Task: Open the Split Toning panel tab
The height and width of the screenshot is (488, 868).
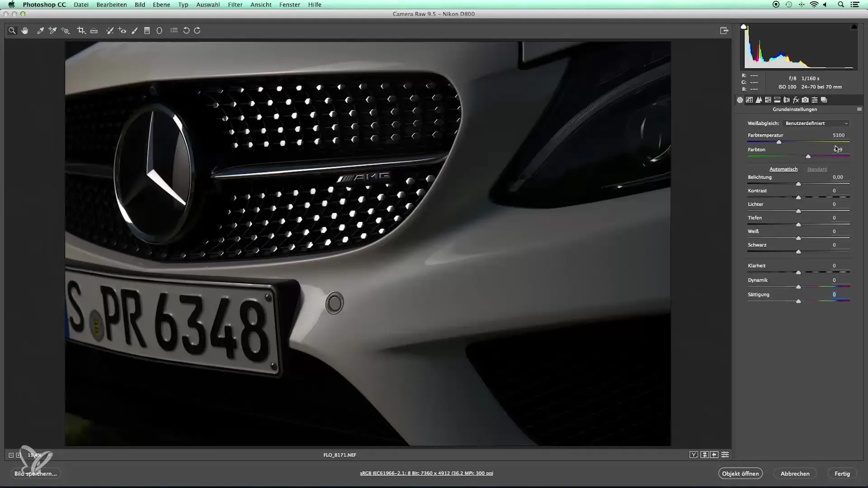Action: pos(777,100)
